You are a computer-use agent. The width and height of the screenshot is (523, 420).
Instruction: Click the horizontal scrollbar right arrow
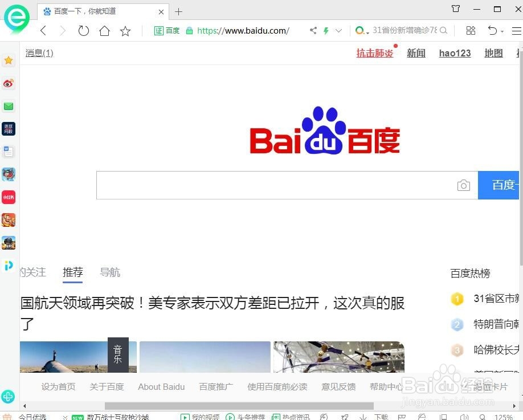[x=514, y=406]
